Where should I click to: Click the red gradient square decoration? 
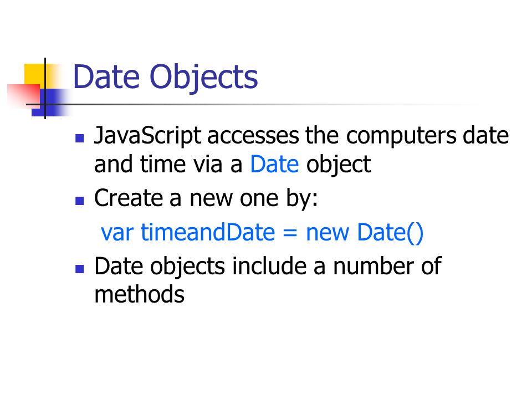point(24,96)
